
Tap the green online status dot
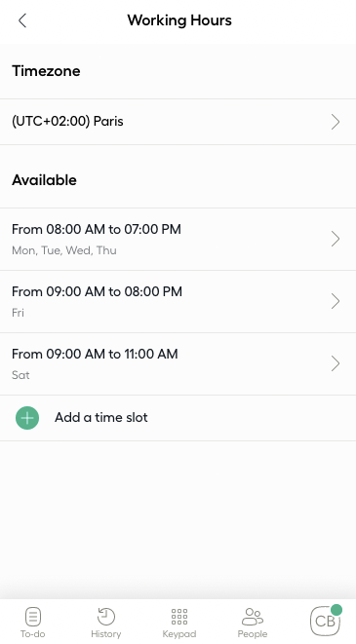336,610
